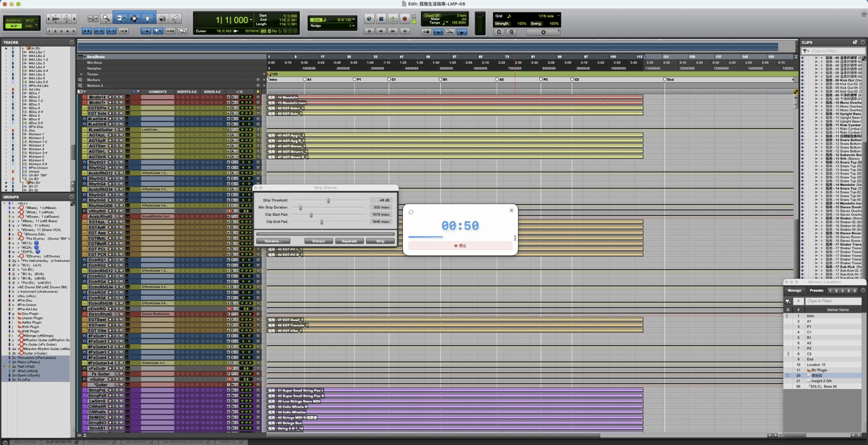Expand the Tempo ruler
Screen dimensions: 868x445
pyautogui.click(x=81, y=74)
